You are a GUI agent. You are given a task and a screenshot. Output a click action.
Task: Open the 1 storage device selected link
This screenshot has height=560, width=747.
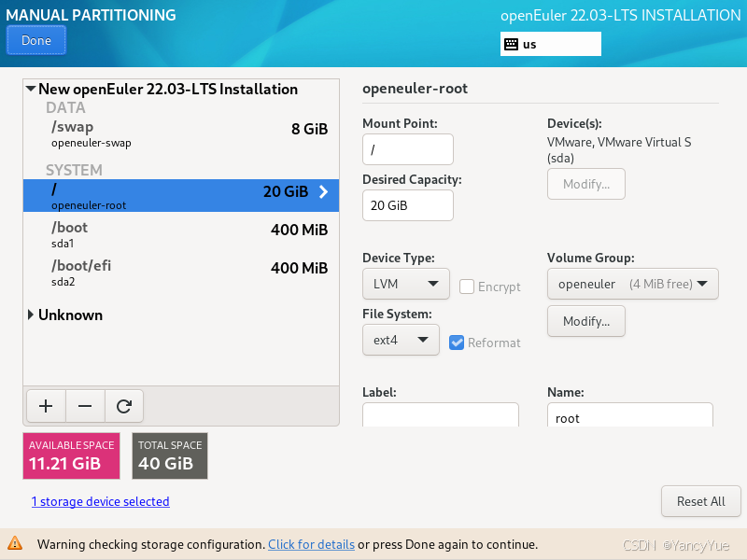(100, 501)
